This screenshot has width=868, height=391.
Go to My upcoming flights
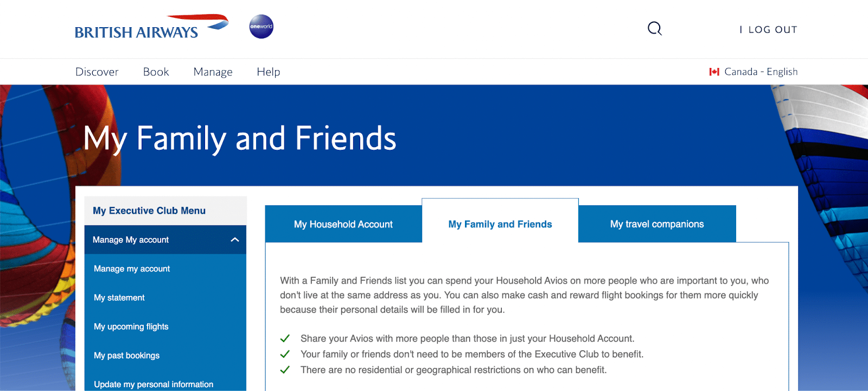click(131, 326)
